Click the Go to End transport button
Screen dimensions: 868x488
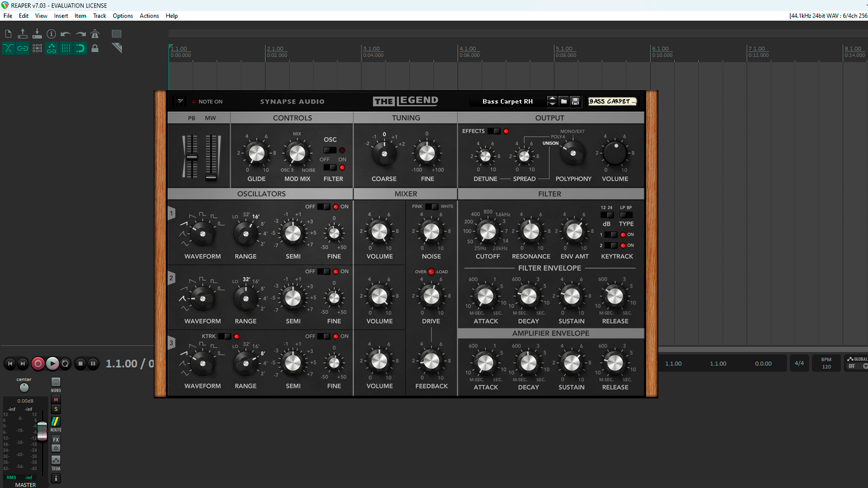coord(23,363)
